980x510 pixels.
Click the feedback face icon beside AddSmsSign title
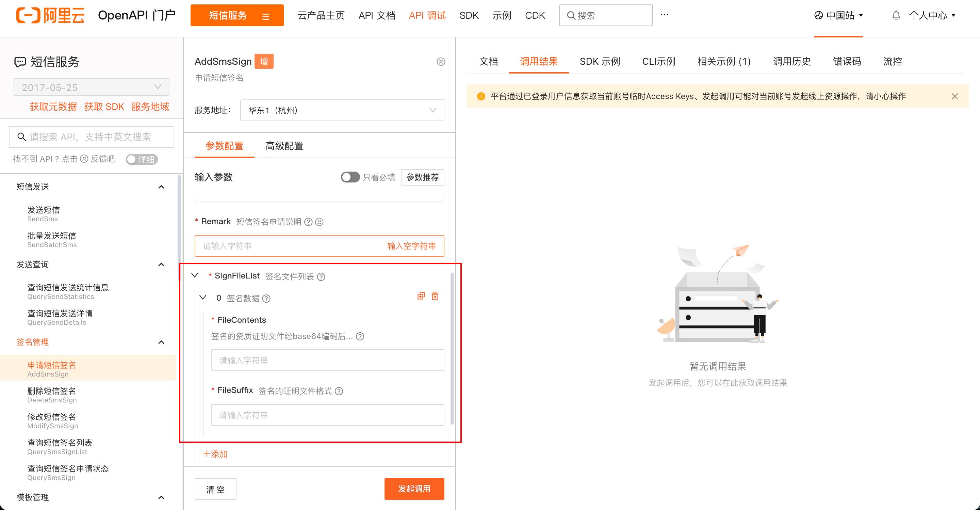tap(441, 62)
